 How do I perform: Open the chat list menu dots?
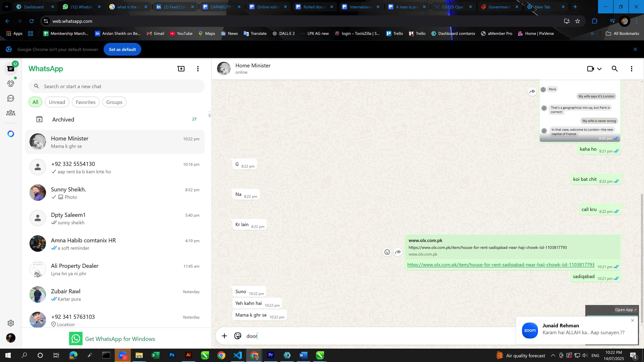(198, 69)
